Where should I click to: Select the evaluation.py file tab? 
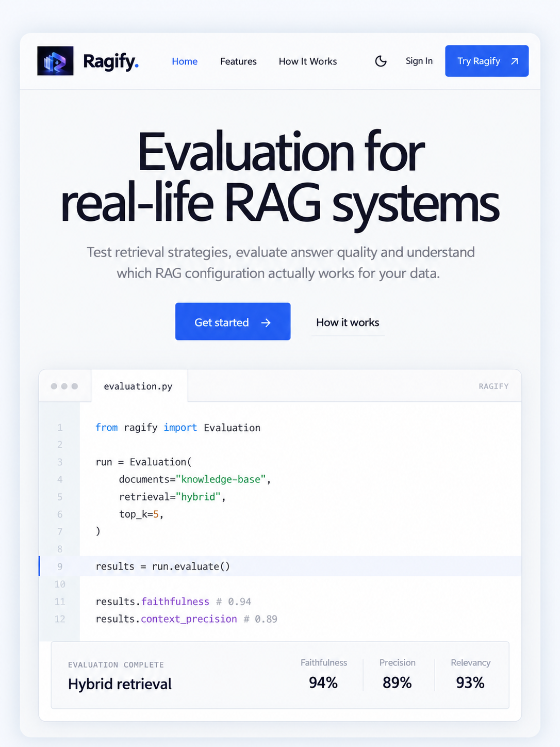tap(139, 386)
